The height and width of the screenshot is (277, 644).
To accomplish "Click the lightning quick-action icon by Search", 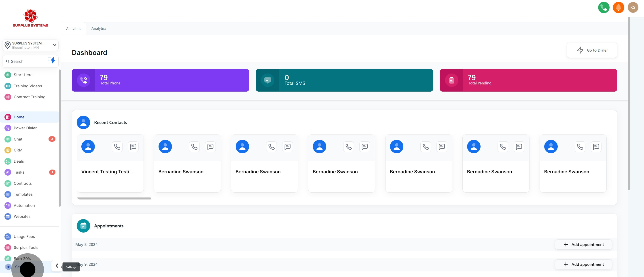I will pyautogui.click(x=53, y=61).
